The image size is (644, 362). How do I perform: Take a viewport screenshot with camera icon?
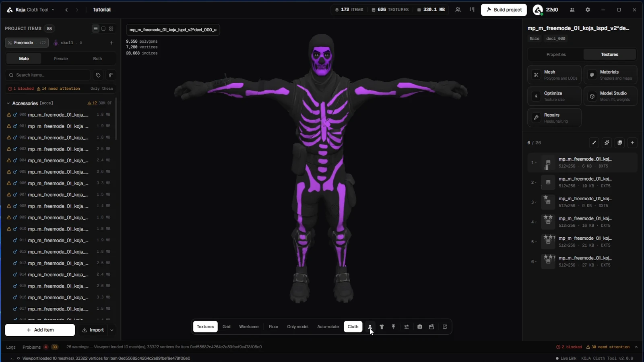tap(419, 327)
